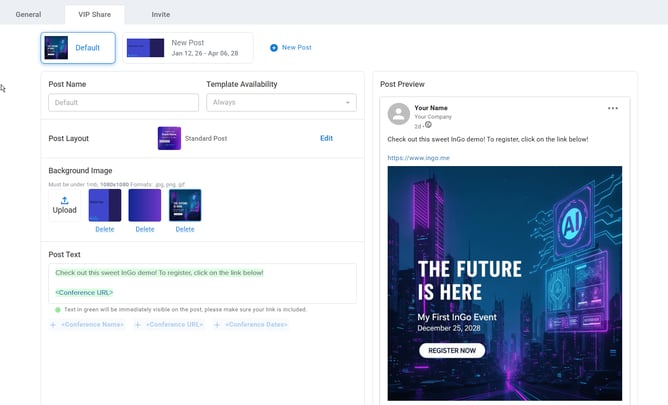The height and width of the screenshot is (405, 668).
Task: Expand the Template Availability dropdown
Action: (x=281, y=102)
